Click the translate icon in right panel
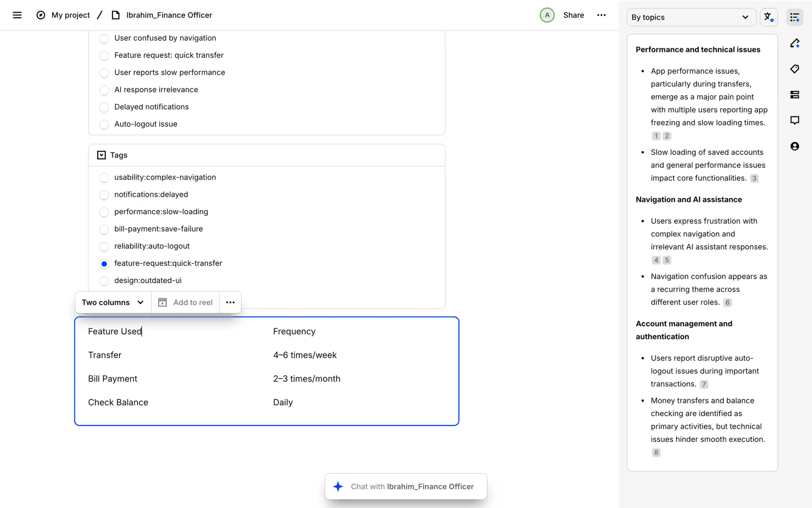This screenshot has height=508, width=812. pyautogui.click(x=768, y=17)
